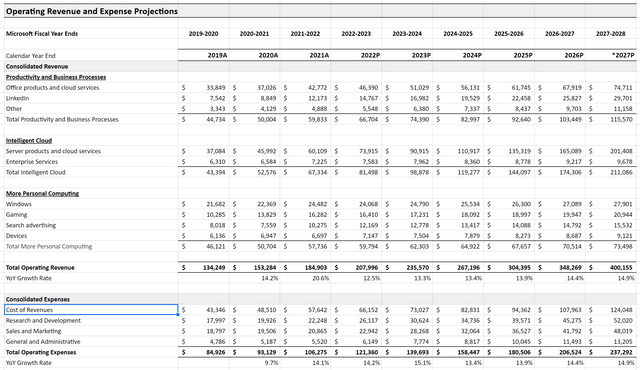Select Search advertising 2026P value 14,792

point(572,226)
